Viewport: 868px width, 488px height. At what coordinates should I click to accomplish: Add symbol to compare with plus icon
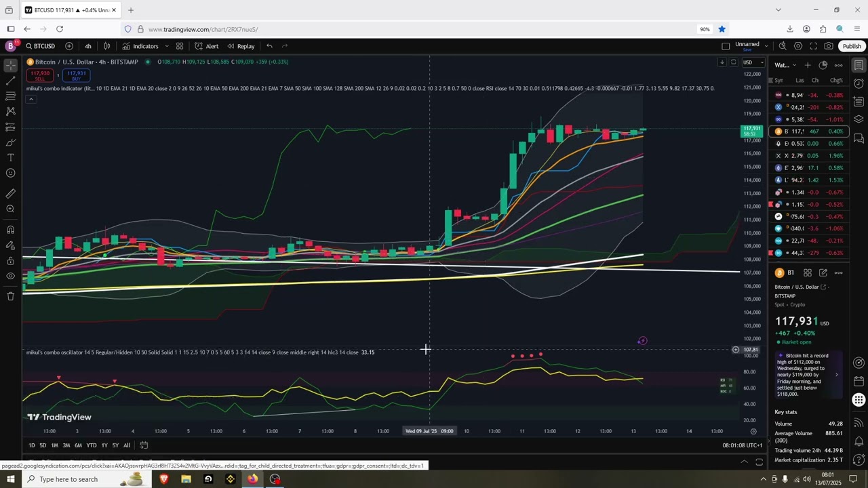click(x=69, y=46)
